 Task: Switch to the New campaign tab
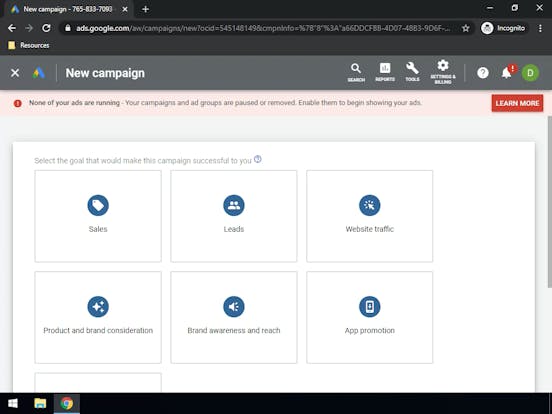click(x=68, y=9)
